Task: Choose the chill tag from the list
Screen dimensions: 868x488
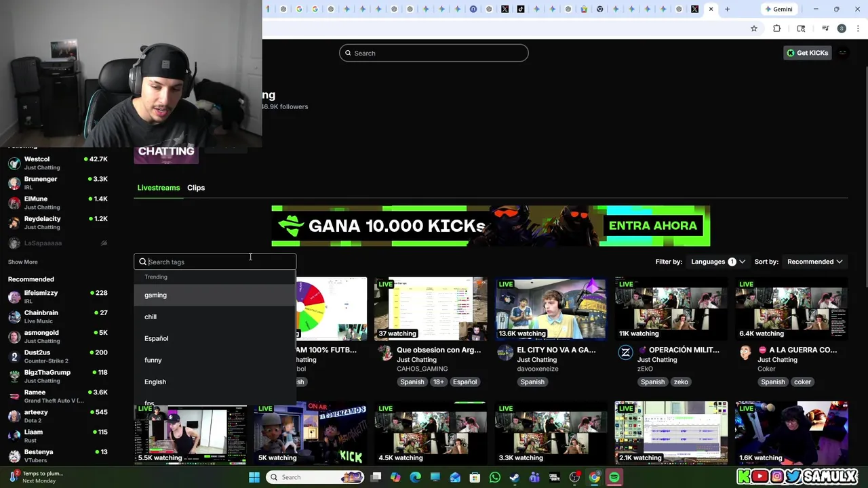Action: coord(215,317)
